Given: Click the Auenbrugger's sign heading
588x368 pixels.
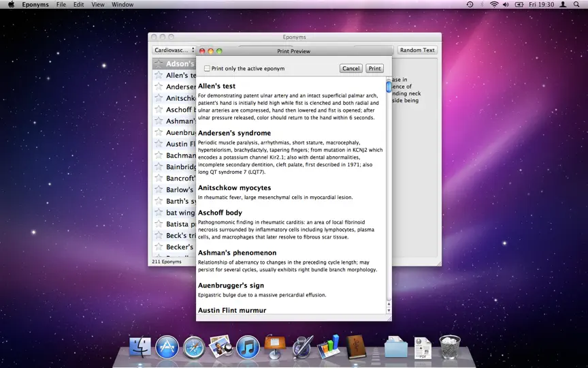Looking at the screenshot, I should click(x=231, y=286).
